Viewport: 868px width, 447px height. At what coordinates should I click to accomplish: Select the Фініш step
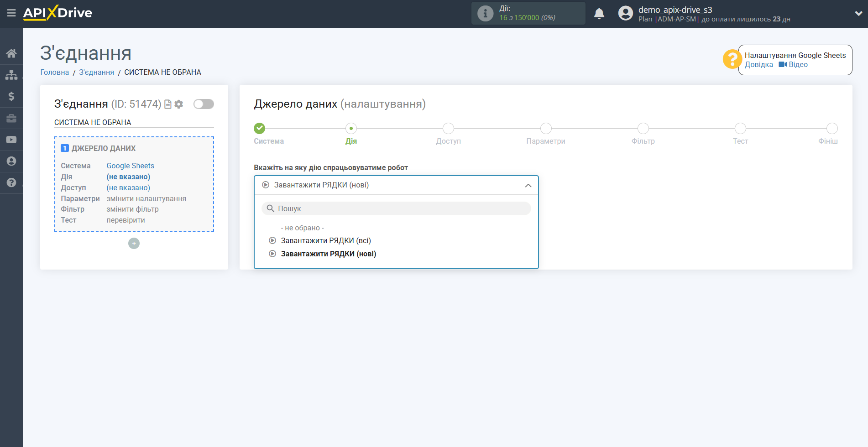coord(832,129)
